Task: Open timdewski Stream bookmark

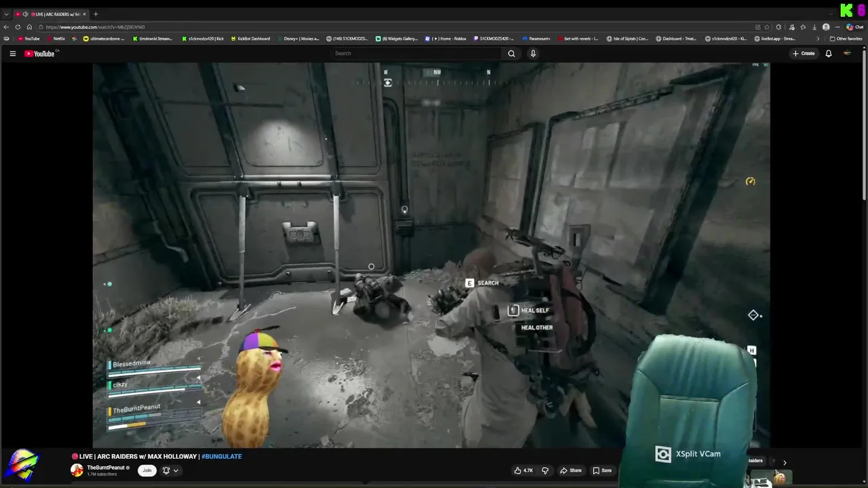Action: 153,39
